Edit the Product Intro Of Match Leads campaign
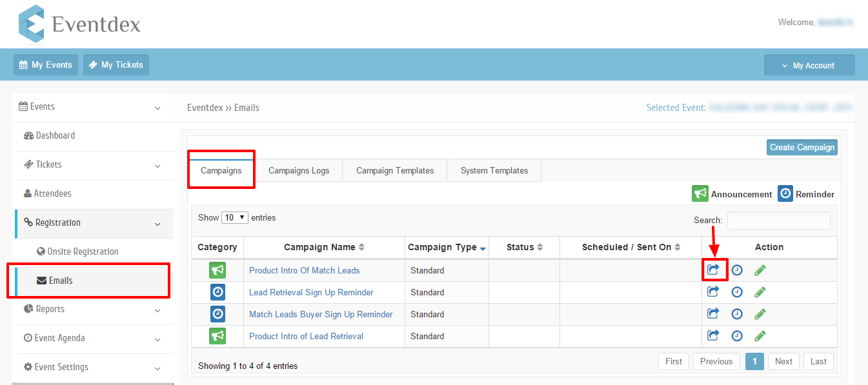868x385 pixels. [760, 270]
